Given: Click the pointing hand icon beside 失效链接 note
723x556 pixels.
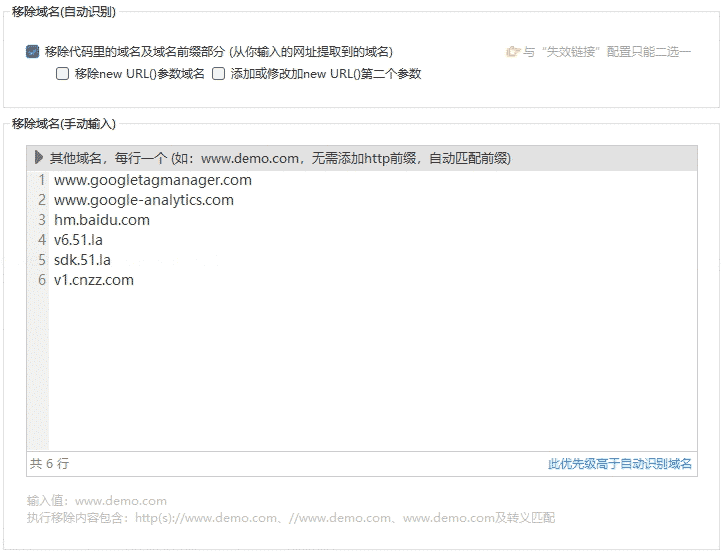Looking at the screenshot, I should tap(513, 52).
